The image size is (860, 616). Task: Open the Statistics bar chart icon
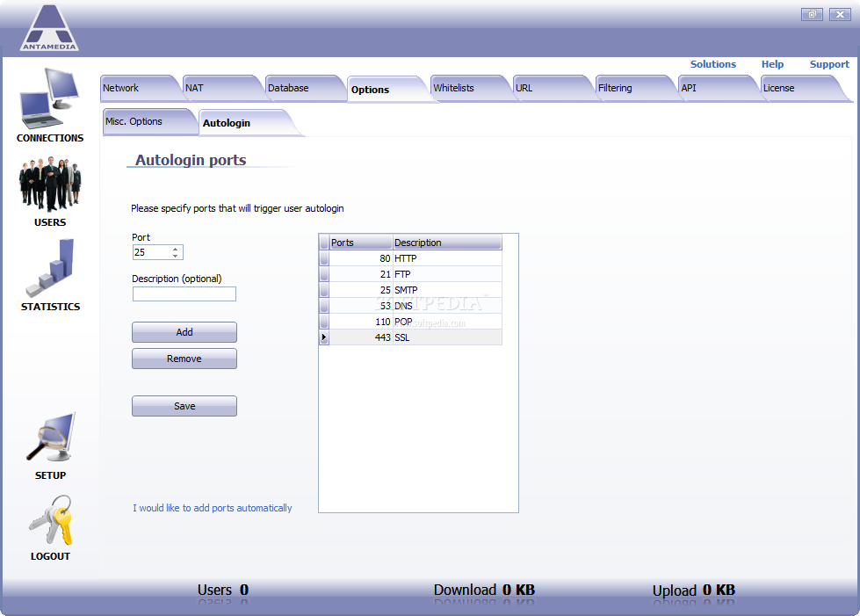(50, 268)
